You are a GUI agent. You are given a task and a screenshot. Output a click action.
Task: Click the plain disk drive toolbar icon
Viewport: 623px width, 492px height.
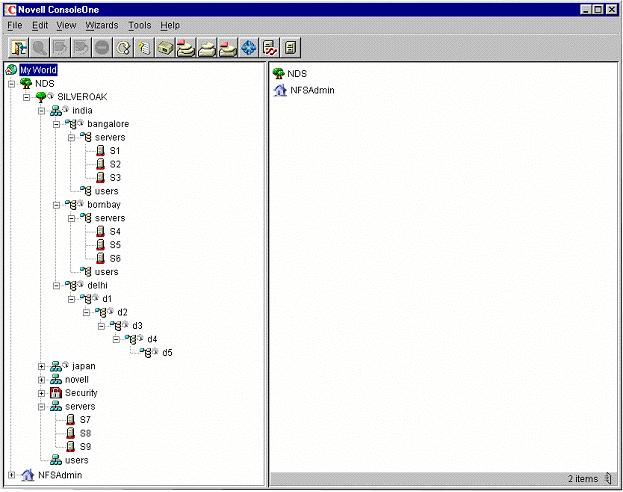point(207,48)
